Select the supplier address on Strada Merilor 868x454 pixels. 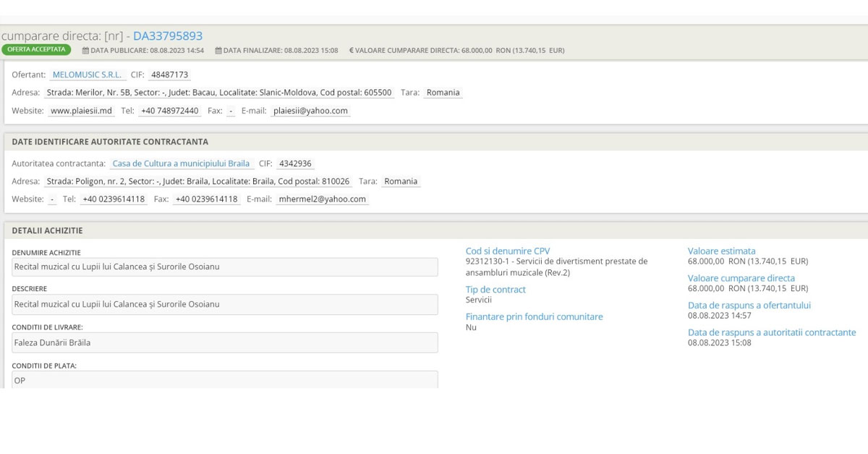tap(219, 93)
